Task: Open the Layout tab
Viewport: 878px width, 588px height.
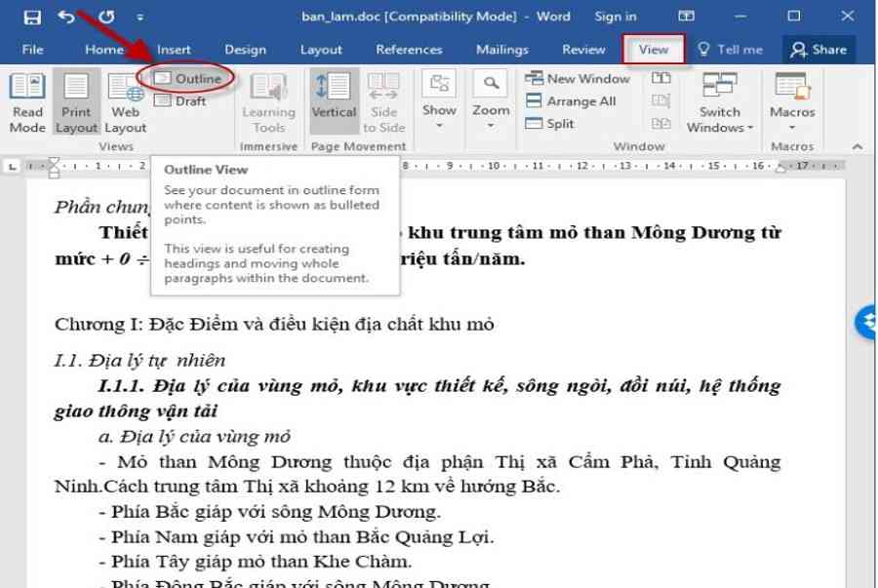Action: (321, 49)
